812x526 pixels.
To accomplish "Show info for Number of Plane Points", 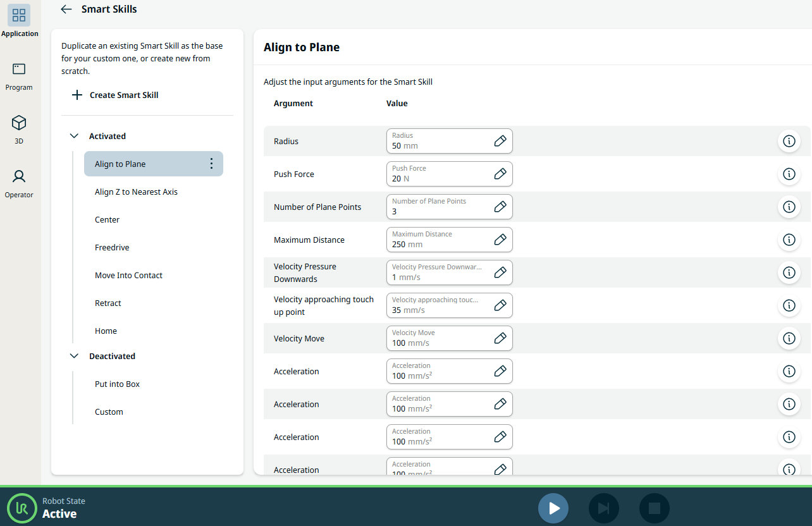I will point(789,207).
